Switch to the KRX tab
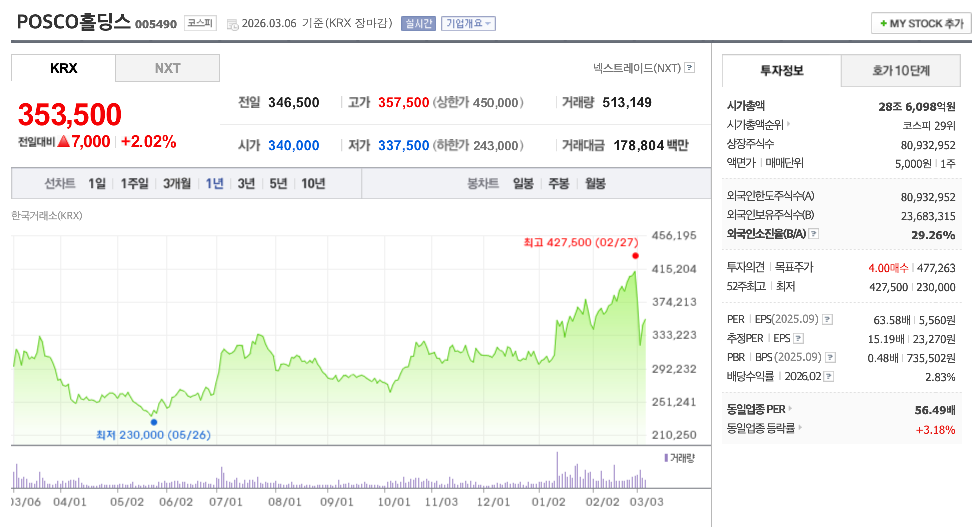 64,68
